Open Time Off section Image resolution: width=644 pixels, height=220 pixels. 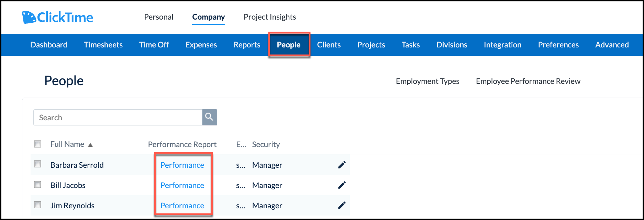(154, 45)
